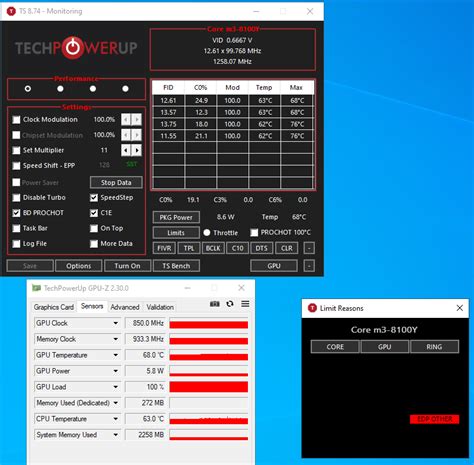Toggle the SpeedStep checkbox

[x=94, y=198]
